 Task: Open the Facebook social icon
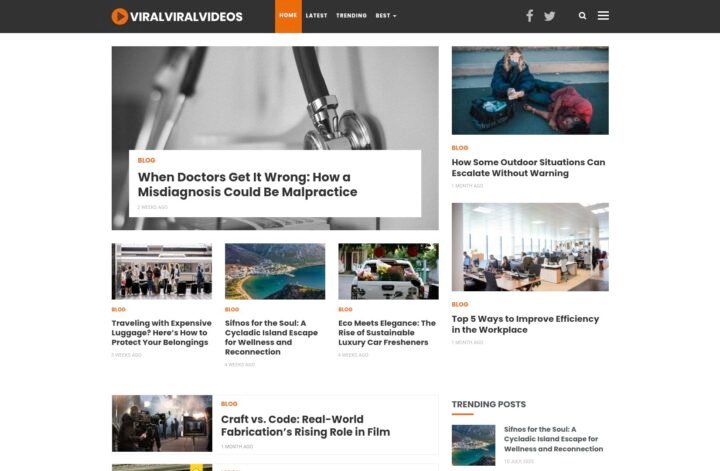pos(529,16)
